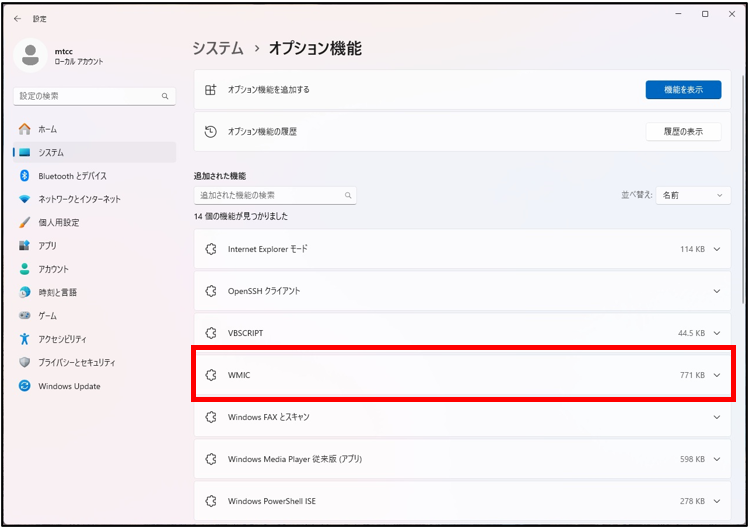Click the オプション機能の履歴 clock icon
This screenshot has width=750, height=530.
210,132
